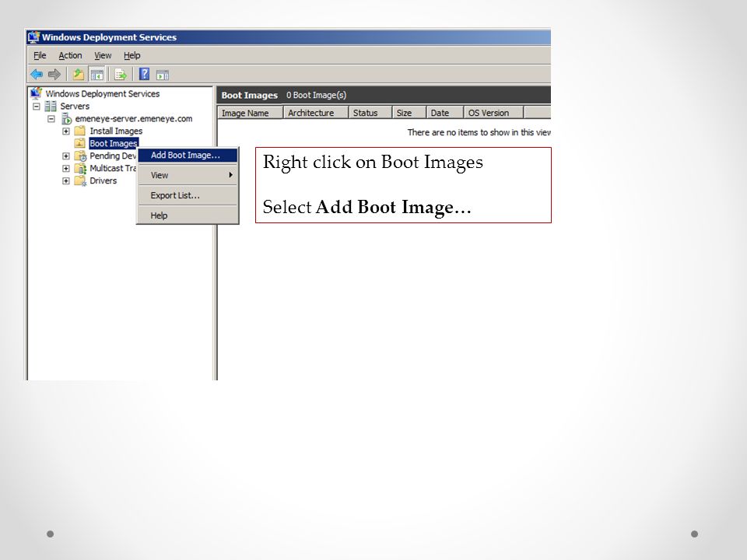Image resolution: width=747 pixels, height=560 pixels.
Task: Sort by Date column header
Action: tap(445, 113)
